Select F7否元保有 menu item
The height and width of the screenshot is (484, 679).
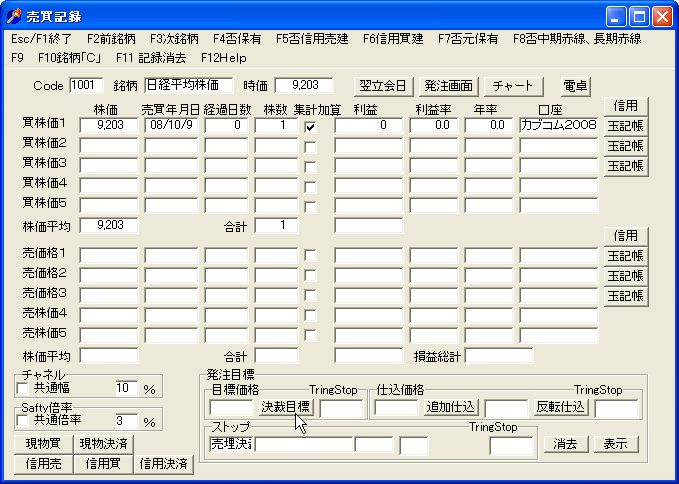point(468,39)
